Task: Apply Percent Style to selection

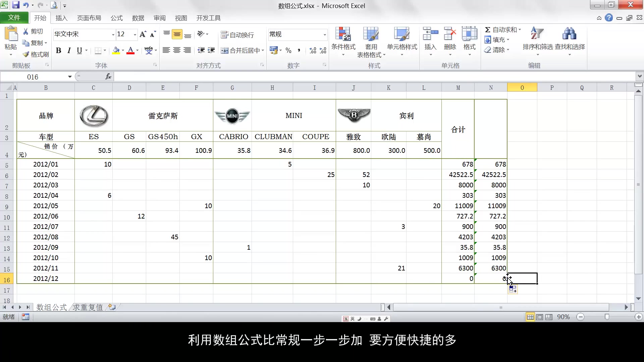Action: pyautogui.click(x=288, y=50)
